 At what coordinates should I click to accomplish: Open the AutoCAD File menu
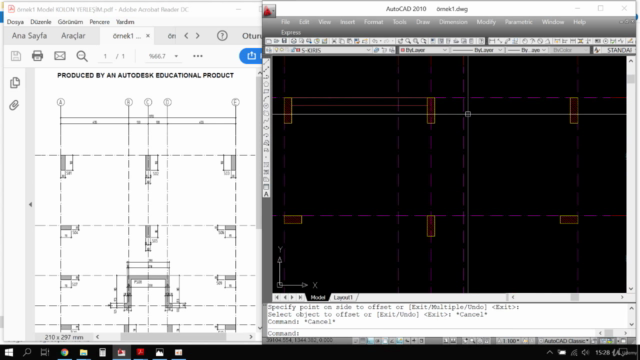[x=285, y=22]
